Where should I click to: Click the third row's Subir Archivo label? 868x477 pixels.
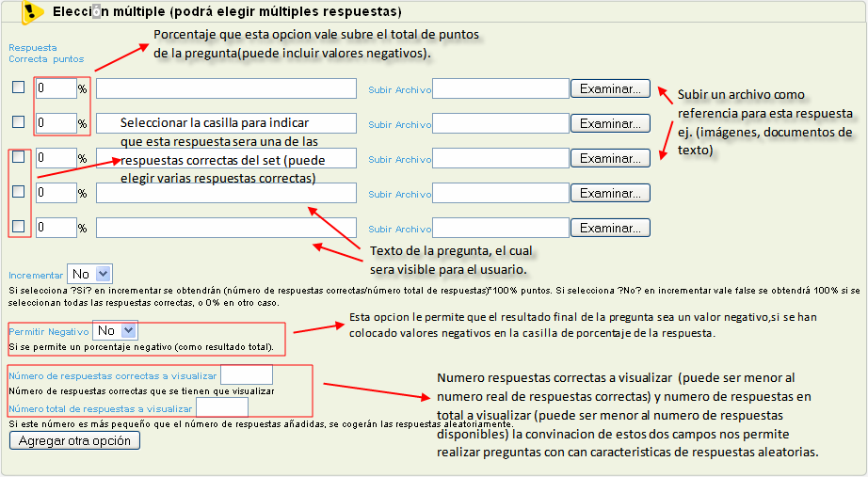tap(400, 159)
